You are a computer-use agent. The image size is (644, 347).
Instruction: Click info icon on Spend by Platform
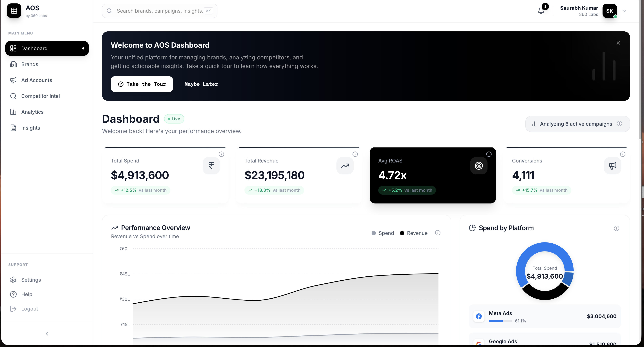[x=616, y=228]
